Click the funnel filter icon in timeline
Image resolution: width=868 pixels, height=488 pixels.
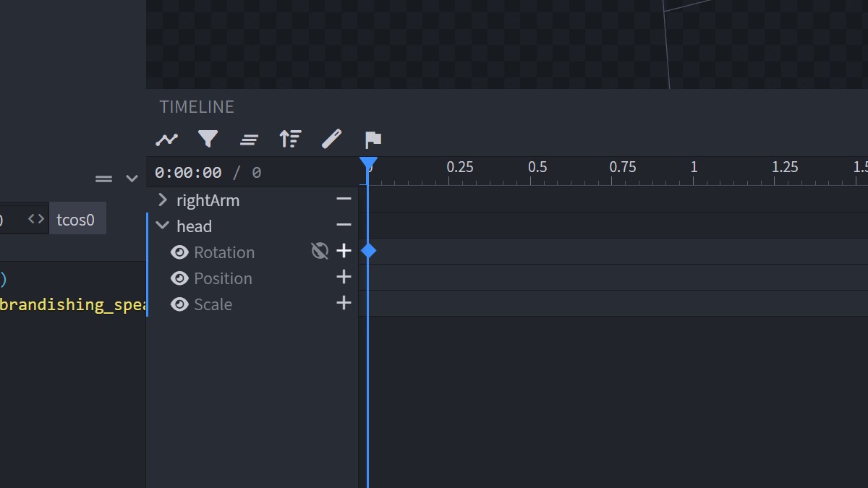click(x=208, y=139)
